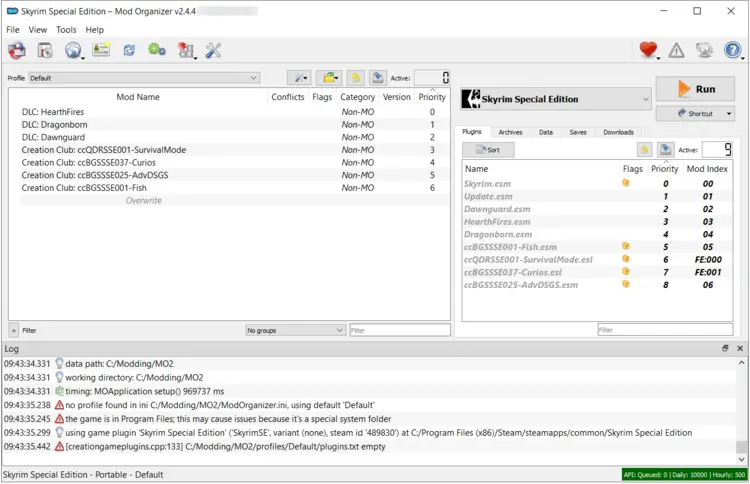Click the Install Mod from archive icon
Viewport: 750px width, 484px height.
coord(45,50)
